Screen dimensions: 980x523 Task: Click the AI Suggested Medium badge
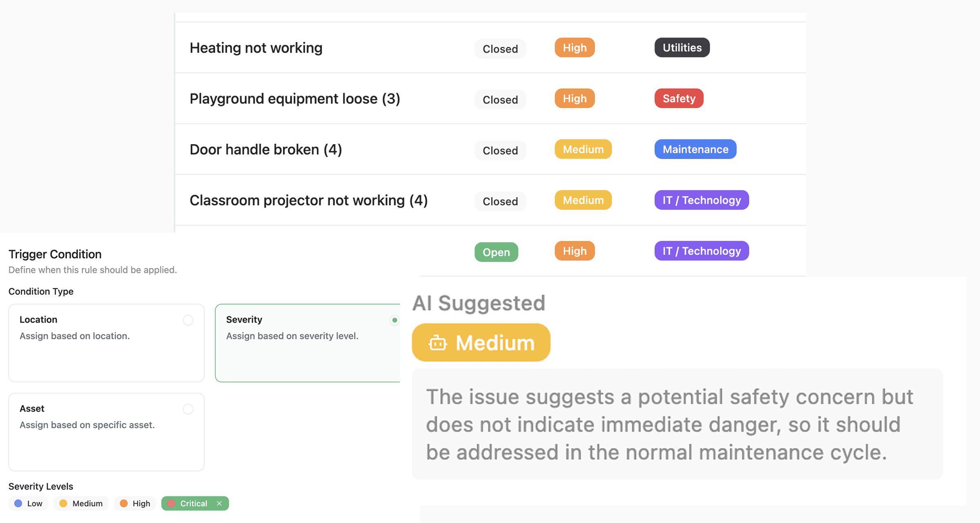coord(481,343)
